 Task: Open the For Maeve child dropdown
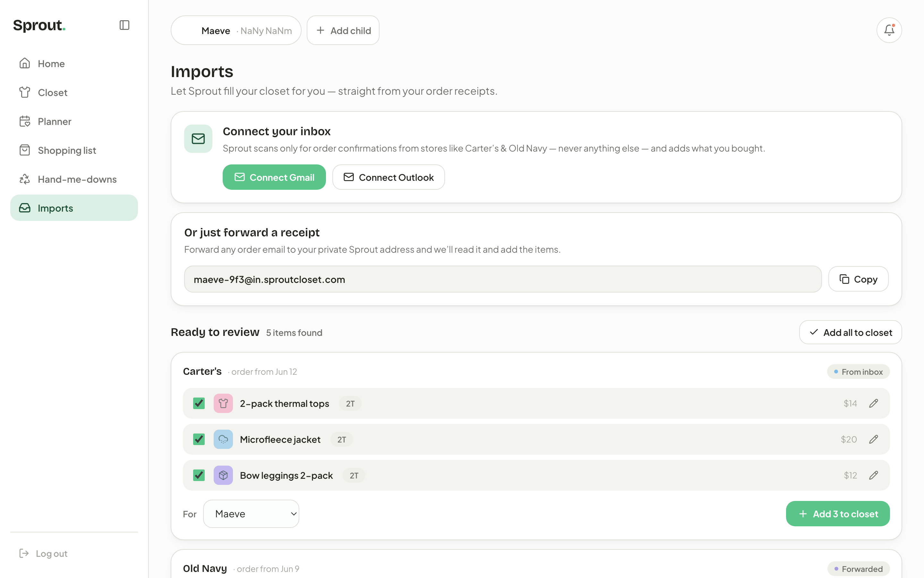251,514
